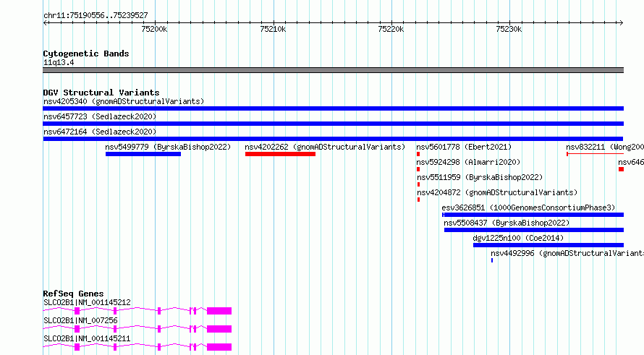
Task: Click the nsv4204872 (gnomADStructuralVariants) label
Action: [497, 192]
